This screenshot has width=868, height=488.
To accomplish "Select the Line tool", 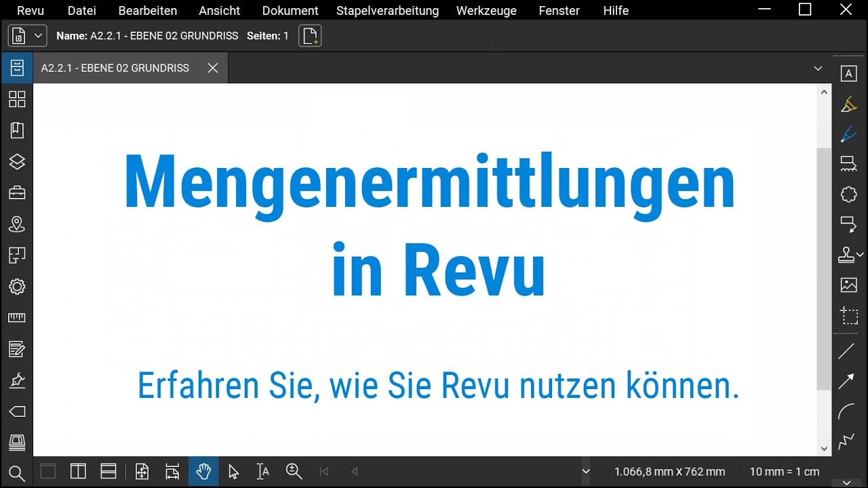I will pyautogui.click(x=846, y=351).
